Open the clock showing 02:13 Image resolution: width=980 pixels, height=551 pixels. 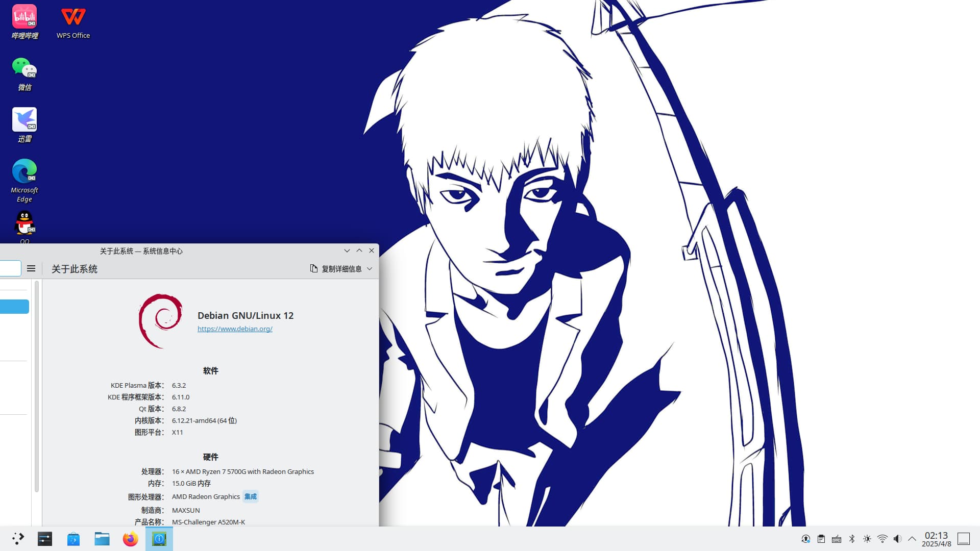pos(936,539)
